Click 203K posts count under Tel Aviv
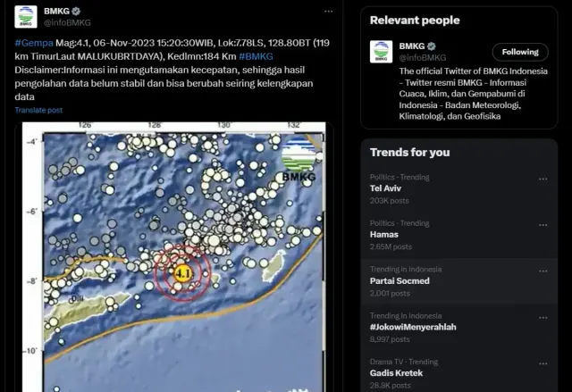Viewport: 572px width, 392px height. [390, 201]
